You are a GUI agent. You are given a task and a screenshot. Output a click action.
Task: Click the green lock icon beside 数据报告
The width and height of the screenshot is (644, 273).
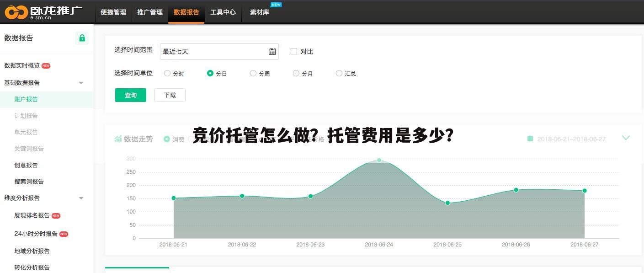tap(82, 38)
